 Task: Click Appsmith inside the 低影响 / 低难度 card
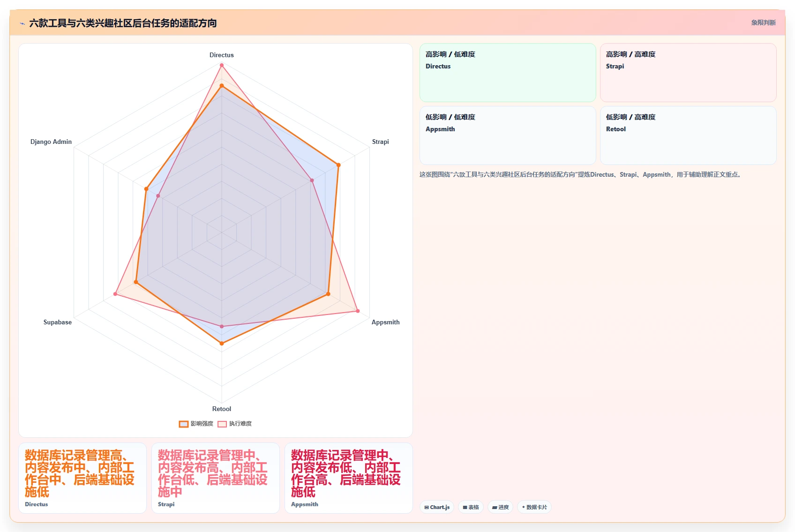[440, 129]
